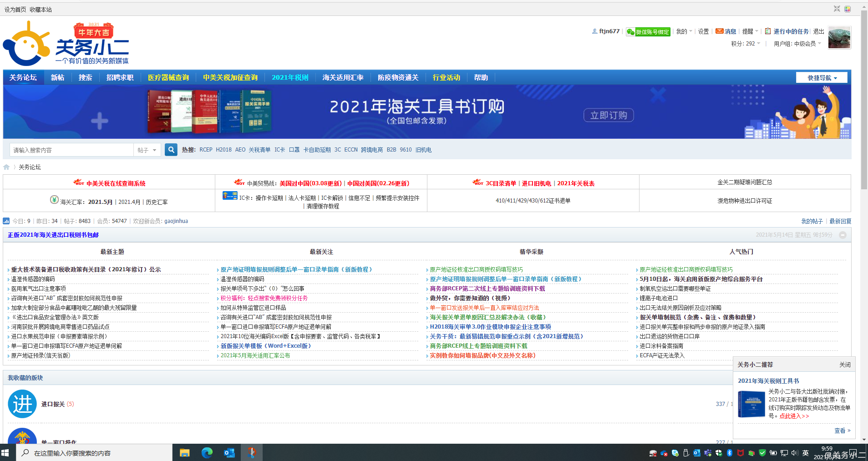The image size is (868, 461).
Task: Collapse the section with round toggle icon
Action: pos(843,235)
